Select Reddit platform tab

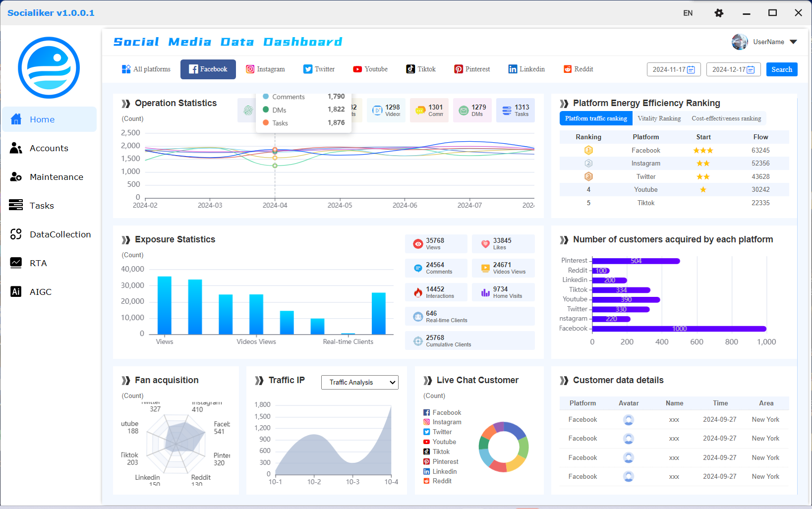coord(579,69)
